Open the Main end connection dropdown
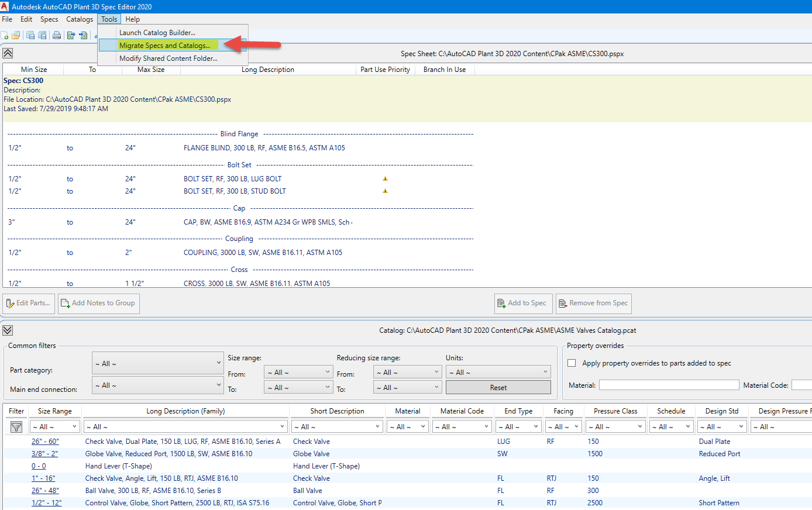The width and height of the screenshot is (812, 510). point(158,385)
